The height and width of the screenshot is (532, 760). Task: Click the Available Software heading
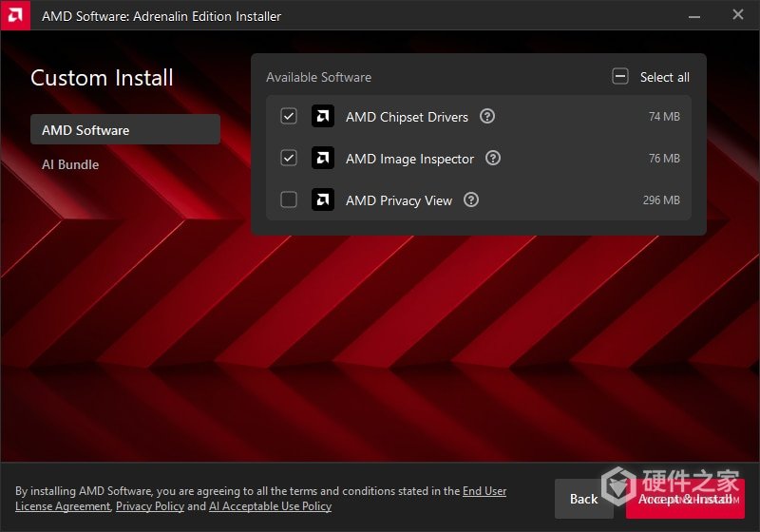pos(318,77)
